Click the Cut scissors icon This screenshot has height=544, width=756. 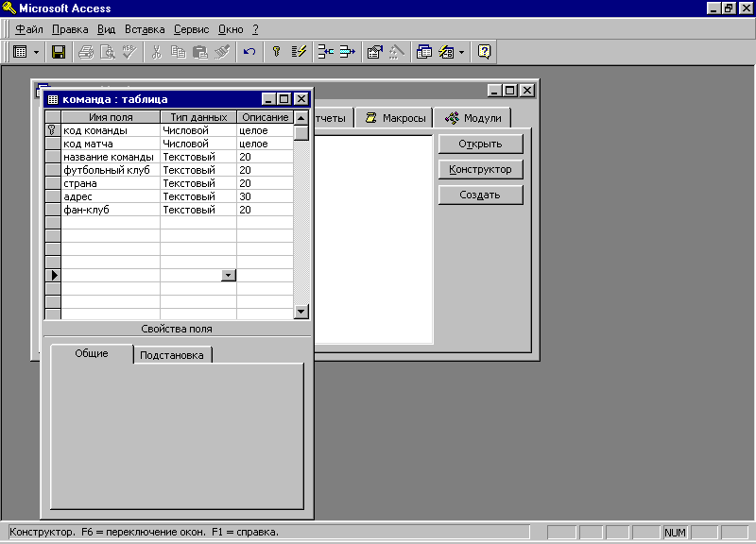pyautogui.click(x=156, y=52)
